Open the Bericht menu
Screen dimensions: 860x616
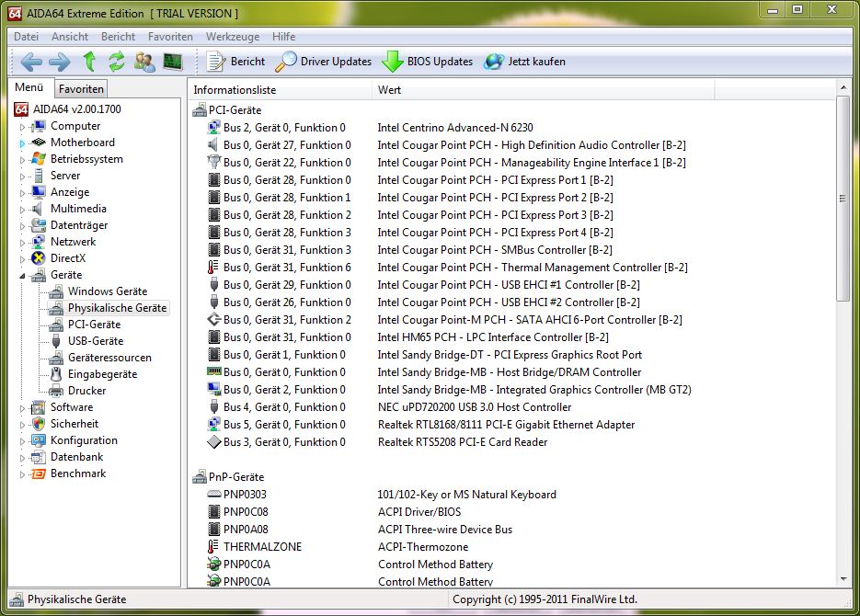coord(118,37)
